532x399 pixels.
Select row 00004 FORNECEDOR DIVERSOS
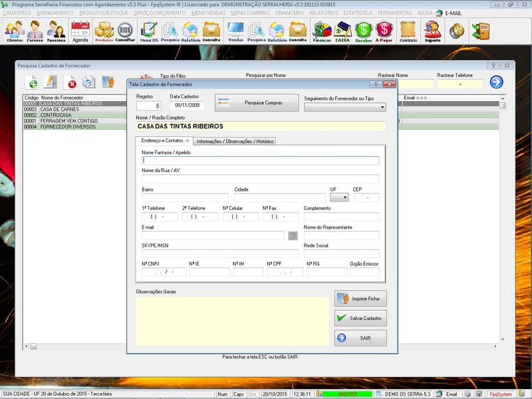(x=74, y=126)
